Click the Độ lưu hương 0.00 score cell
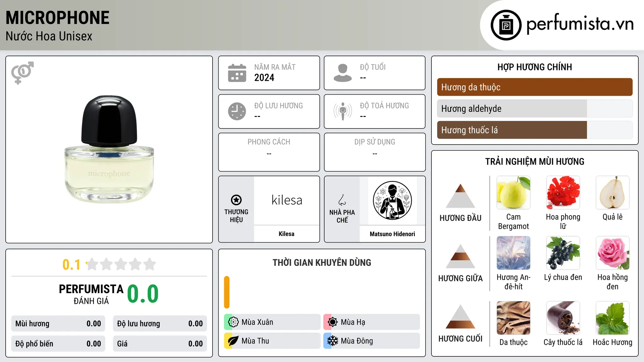 point(160,324)
